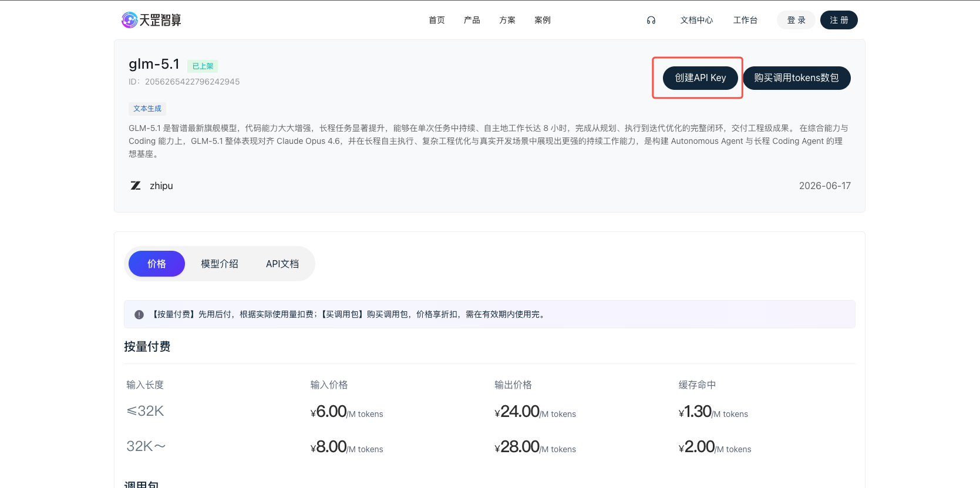The height and width of the screenshot is (488, 980).
Task: Click the 输入长度 column header
Action: pos(145,385)
